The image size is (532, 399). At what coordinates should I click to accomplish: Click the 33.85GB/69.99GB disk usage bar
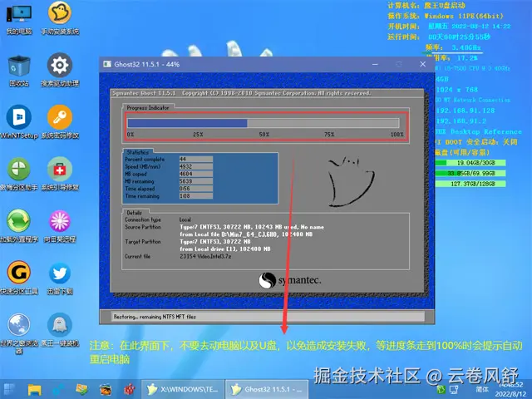coord(470,174)
